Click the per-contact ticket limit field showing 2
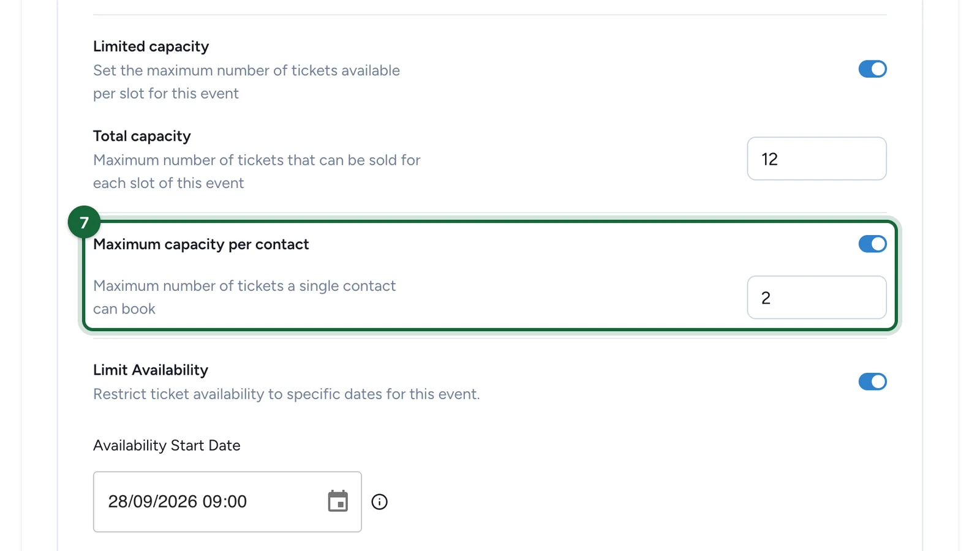The image size is (980, 551). click(816, 298)
